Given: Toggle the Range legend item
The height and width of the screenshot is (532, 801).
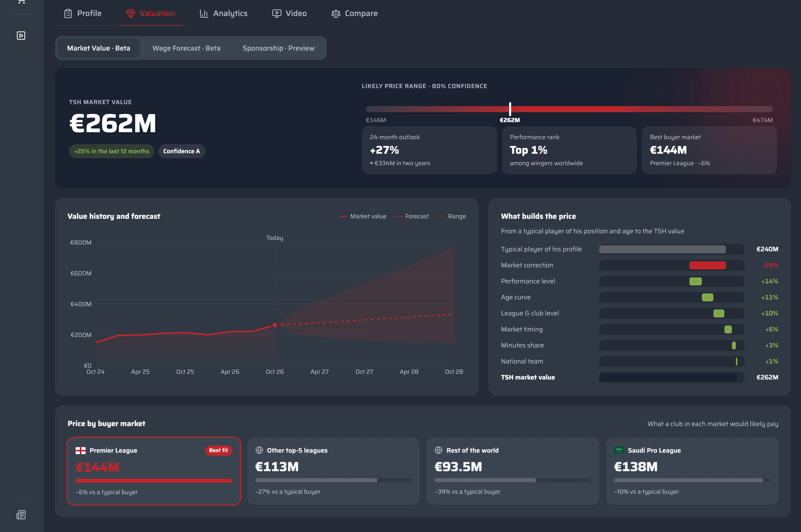Looking at the screenshot, I should tap(452, 217).
